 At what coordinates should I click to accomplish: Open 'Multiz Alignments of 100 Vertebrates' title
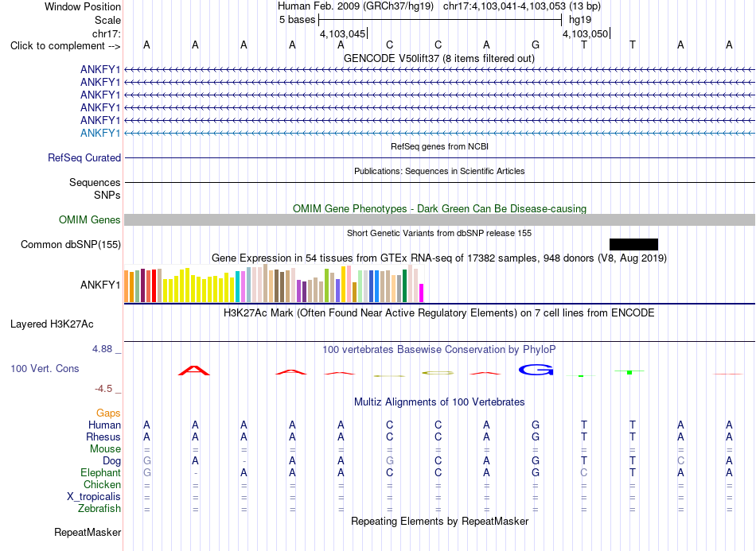[439, 402]
